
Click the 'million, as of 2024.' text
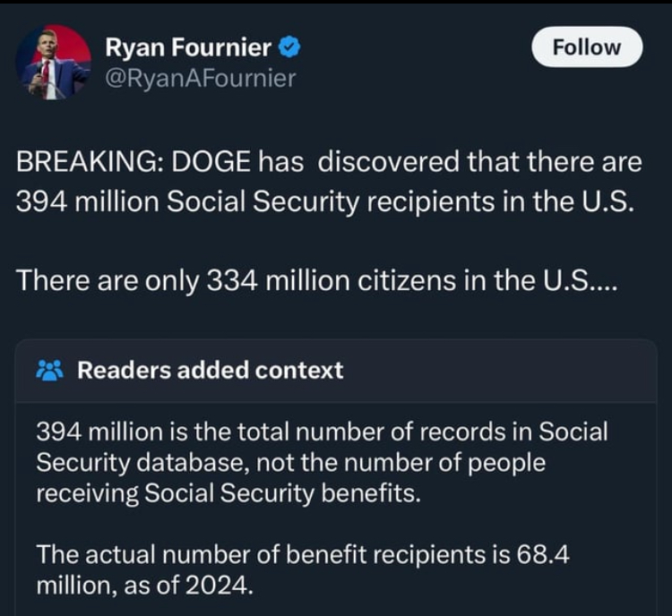[145, 586]
